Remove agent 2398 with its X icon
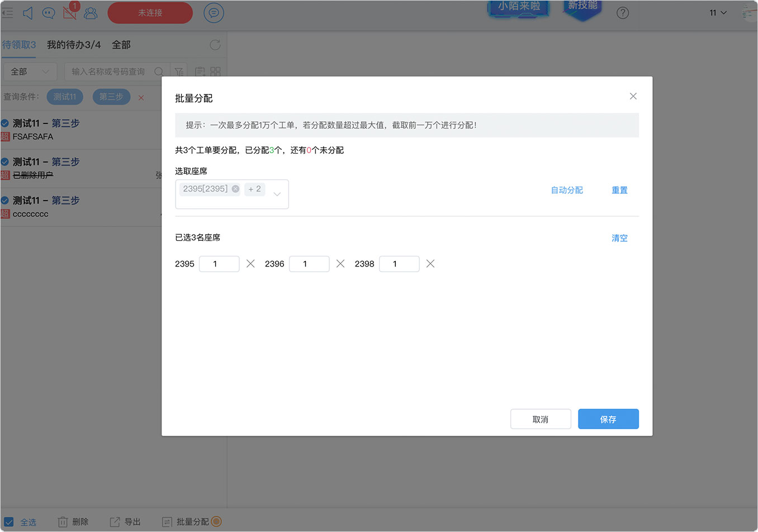Viewport: 758px width, 532px height. pos(430,264)
